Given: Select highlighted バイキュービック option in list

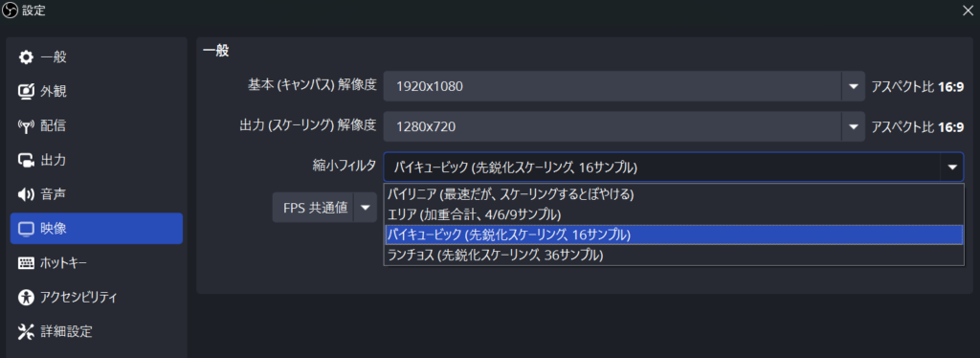Looking at the screenshot, I should point(674,235).
